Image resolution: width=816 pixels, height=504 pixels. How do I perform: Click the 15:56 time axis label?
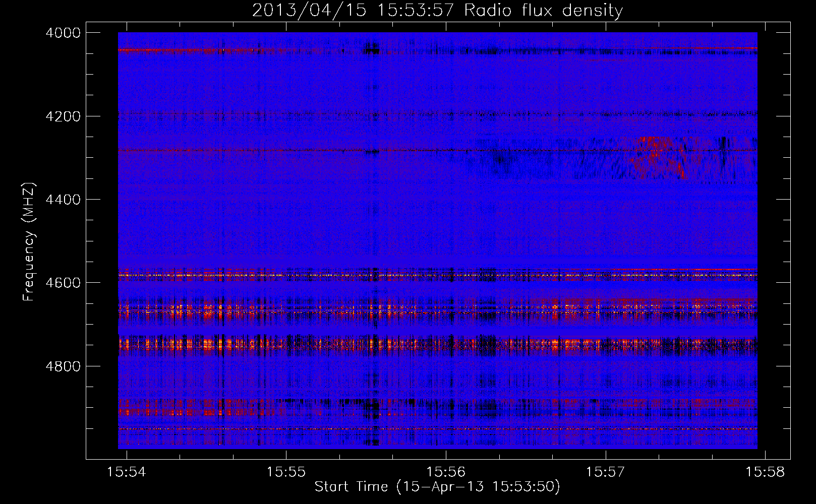[x=446, y=472]
